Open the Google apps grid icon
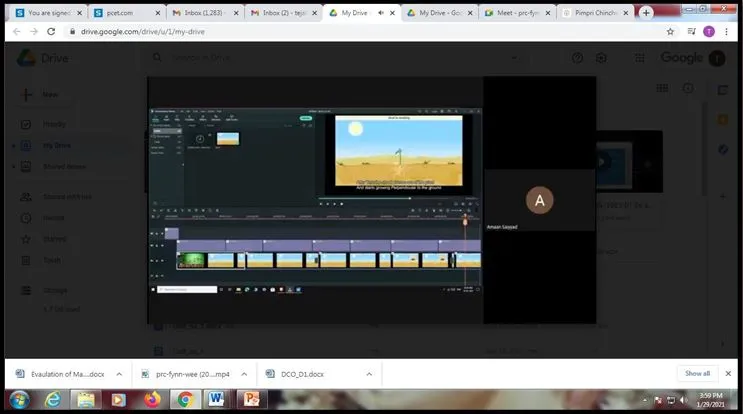Screen dimensions: 743x414 coord(639,58)
